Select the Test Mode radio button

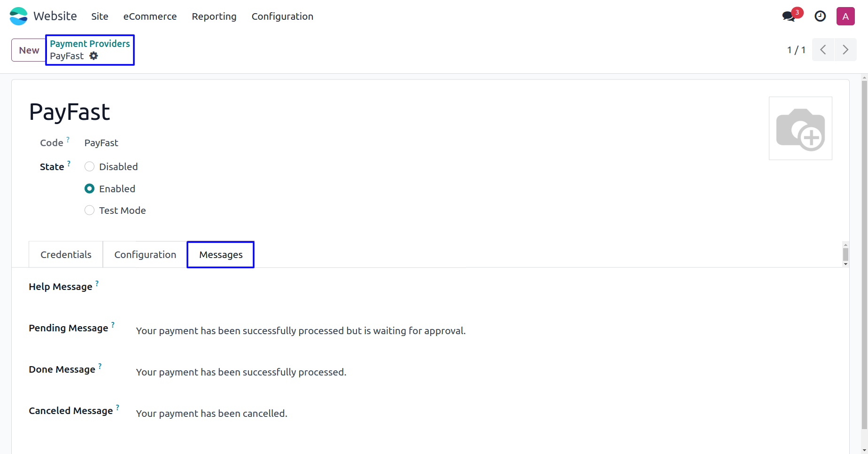coord(89,210)
